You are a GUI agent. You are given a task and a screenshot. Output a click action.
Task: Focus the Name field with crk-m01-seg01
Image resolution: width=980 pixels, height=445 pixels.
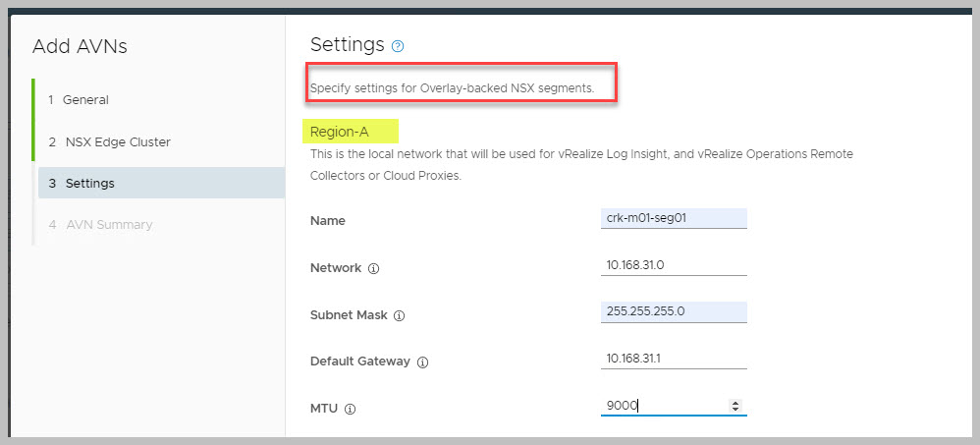(673, 218)
